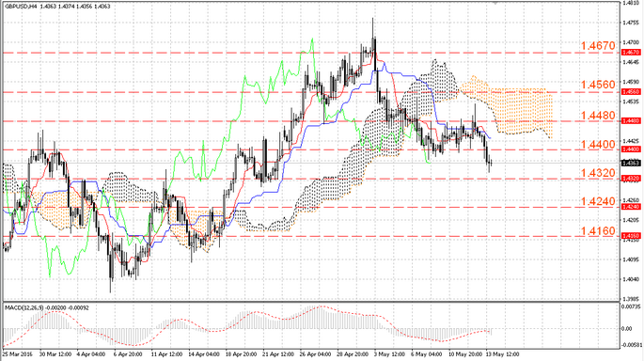Select the large orange 1.4400 level label

598,145
